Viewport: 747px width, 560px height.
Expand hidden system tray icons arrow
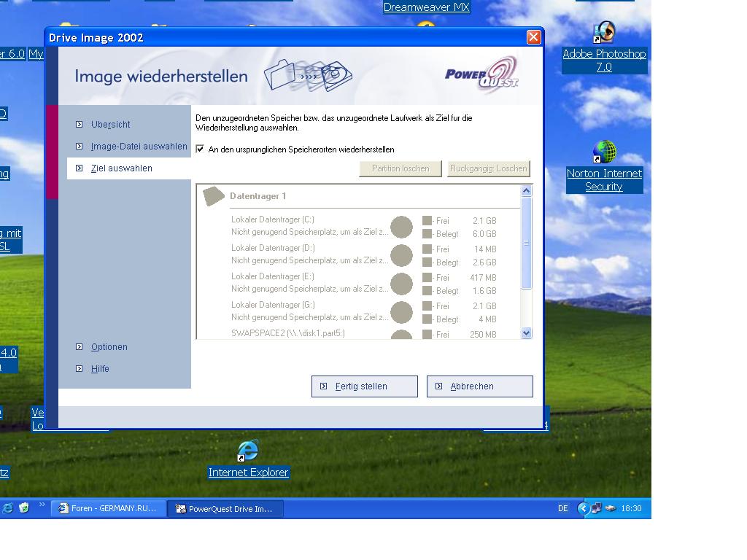[583, 508]
